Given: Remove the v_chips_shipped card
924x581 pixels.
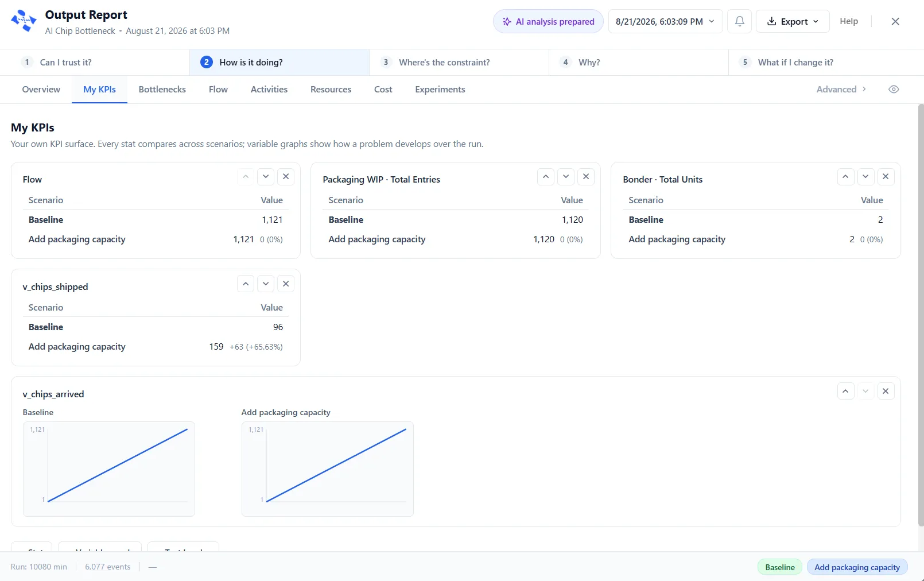Looking at the screenshot, I should [286, 284].
